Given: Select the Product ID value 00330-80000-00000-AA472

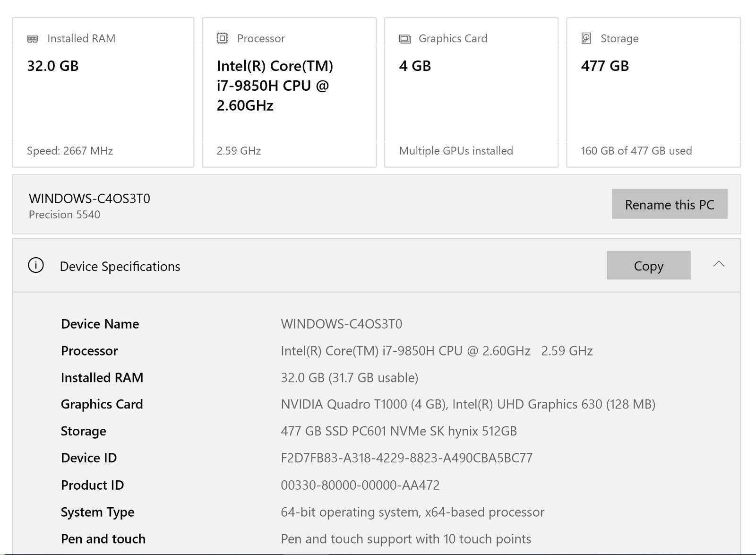Looking at the screenshot, I should tap(360, 485).
